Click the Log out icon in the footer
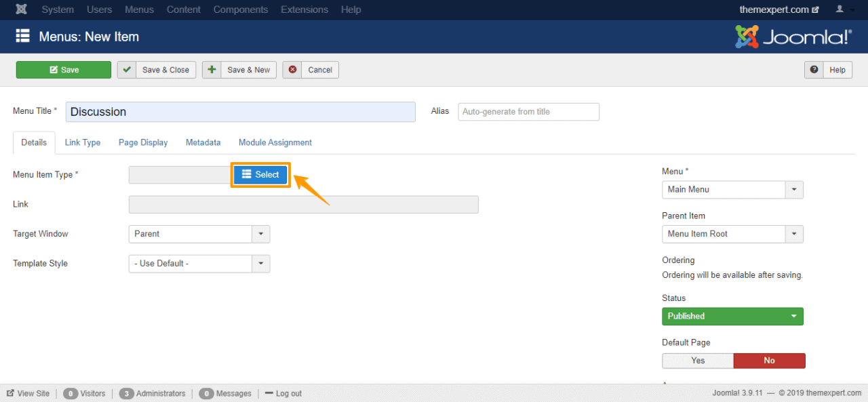The width and height of the screenshot is (868, 402). click(x=271, y=393)
